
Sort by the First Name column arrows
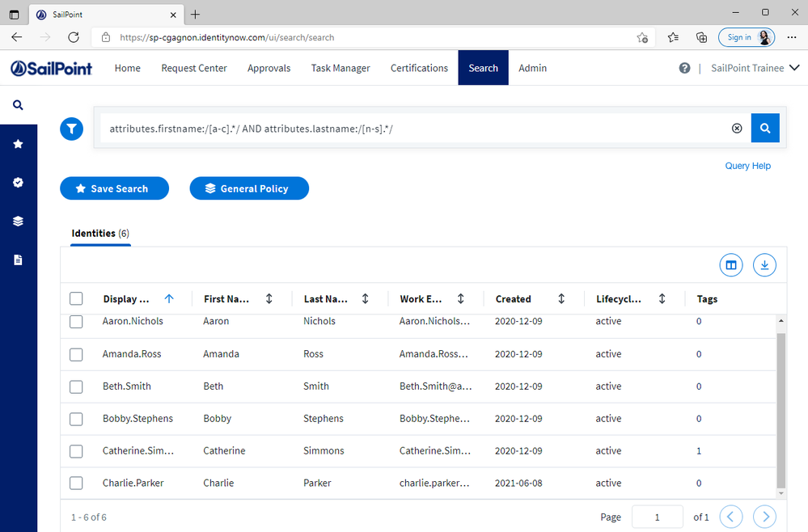pyautogui.click(x=269, y=299)
